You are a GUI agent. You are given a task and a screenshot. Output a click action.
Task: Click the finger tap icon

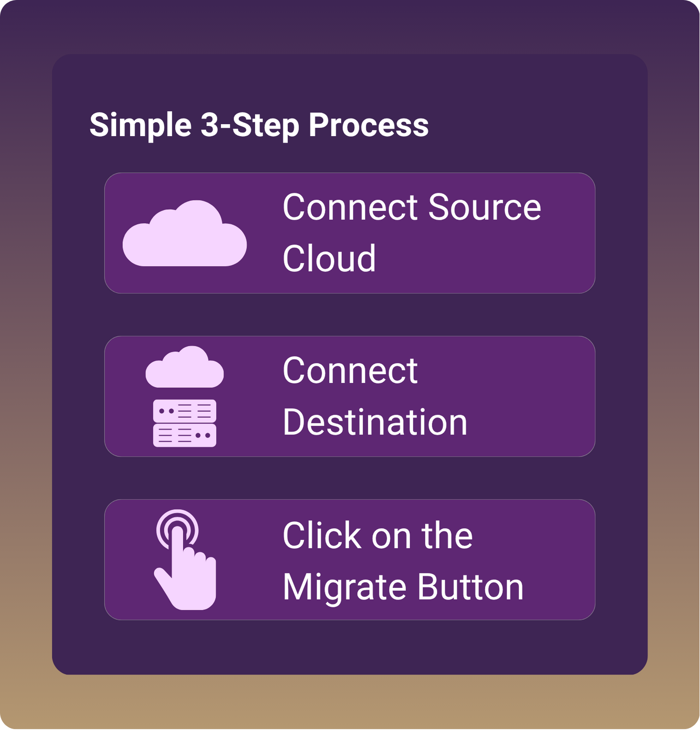[185, 560]
